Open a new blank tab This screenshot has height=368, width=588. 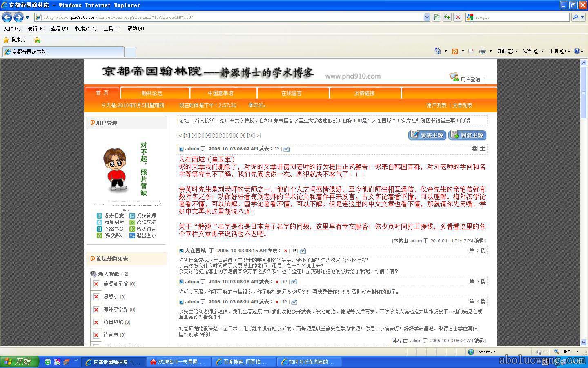[130, 52]
